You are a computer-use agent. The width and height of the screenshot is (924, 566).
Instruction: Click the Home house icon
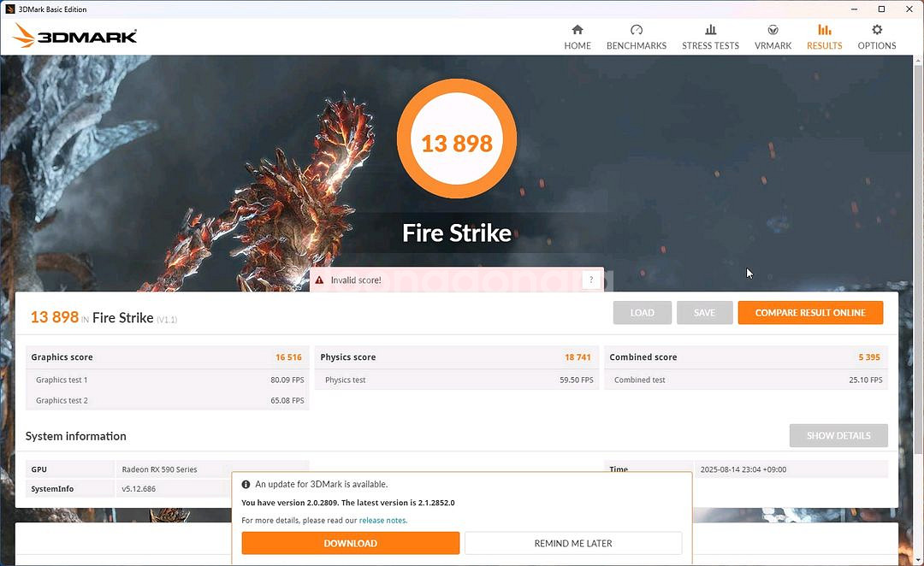[577, 29]
